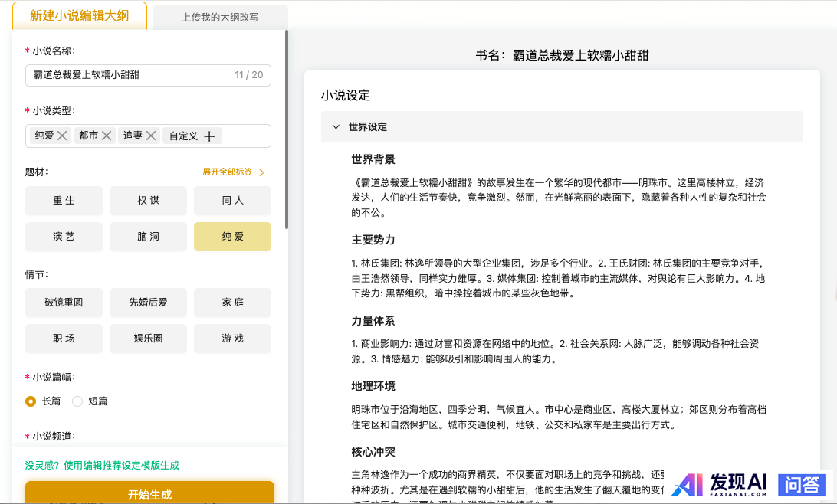Switch to 上传我的大纲改写 tab

tap(220, 17)
